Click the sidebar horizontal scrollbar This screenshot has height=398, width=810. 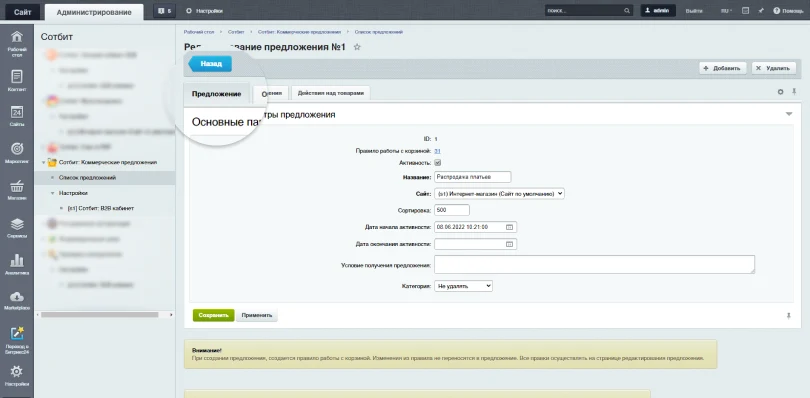pos(100,314)
